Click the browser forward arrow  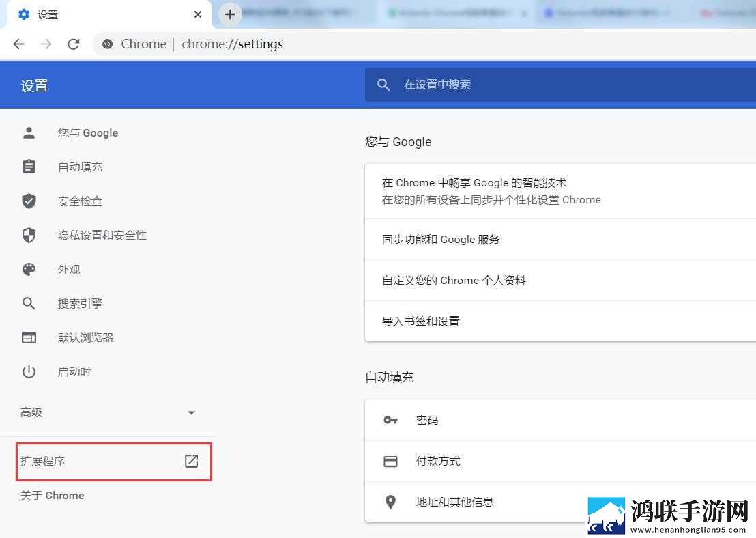coord(46,44)
